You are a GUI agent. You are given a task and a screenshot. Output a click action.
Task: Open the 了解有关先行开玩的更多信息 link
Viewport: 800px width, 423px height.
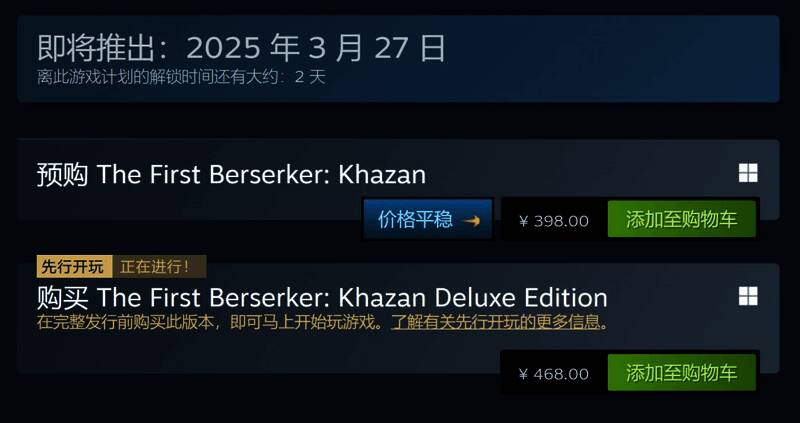click(x=495, y=322)
